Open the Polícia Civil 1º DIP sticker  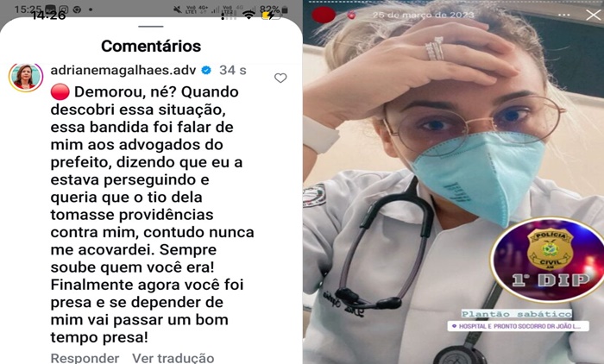coord(547,260)
